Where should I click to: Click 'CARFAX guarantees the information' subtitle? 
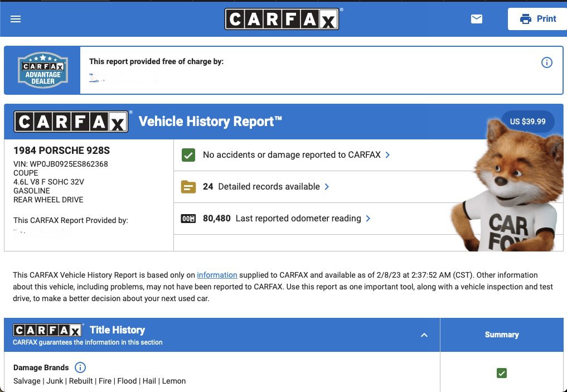click(x=88, y=342)
